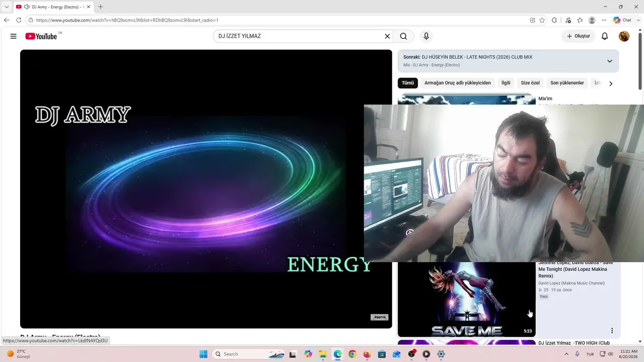This screenshot has width=644, height=362.
Task: Open Outlook from the taskbar
Action: (396, 354)
